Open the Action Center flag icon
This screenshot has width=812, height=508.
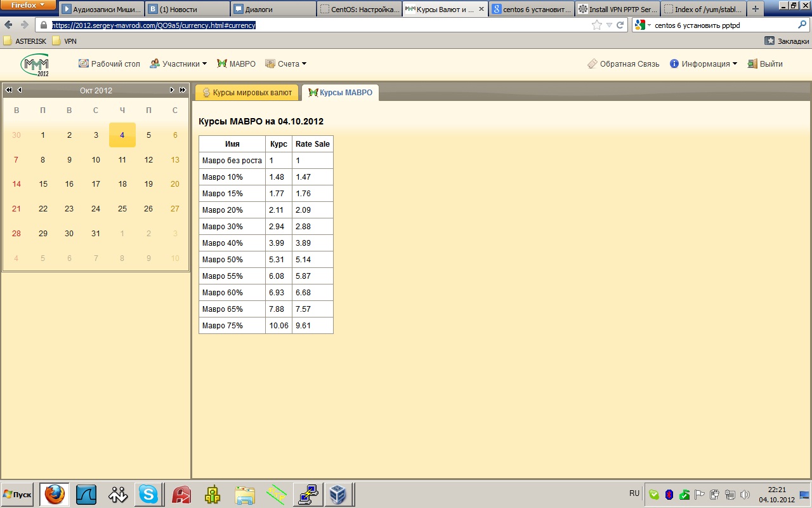tap(700, 495)
